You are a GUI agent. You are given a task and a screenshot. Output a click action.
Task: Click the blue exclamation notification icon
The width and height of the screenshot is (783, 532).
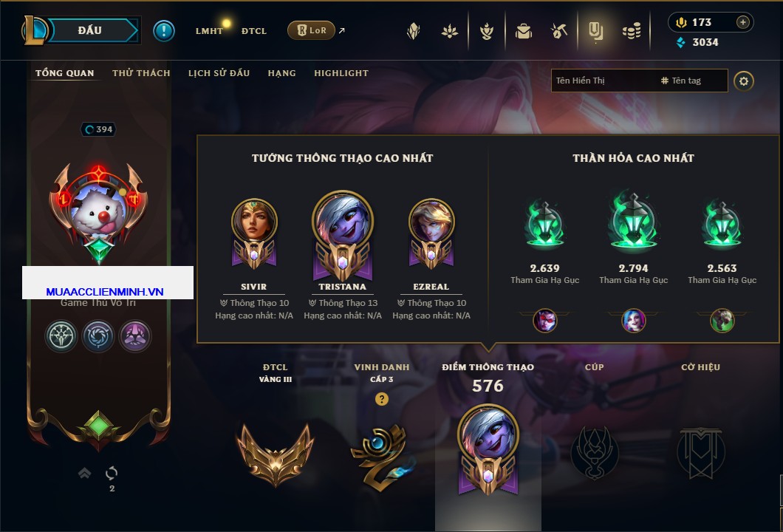pos(164,31)
